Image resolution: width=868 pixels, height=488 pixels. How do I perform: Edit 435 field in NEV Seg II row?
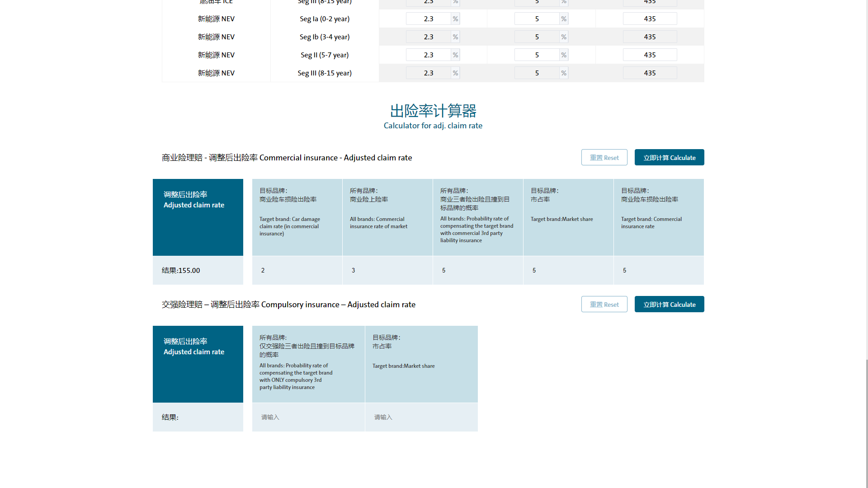pyautogui.click(x=650, y=55)
